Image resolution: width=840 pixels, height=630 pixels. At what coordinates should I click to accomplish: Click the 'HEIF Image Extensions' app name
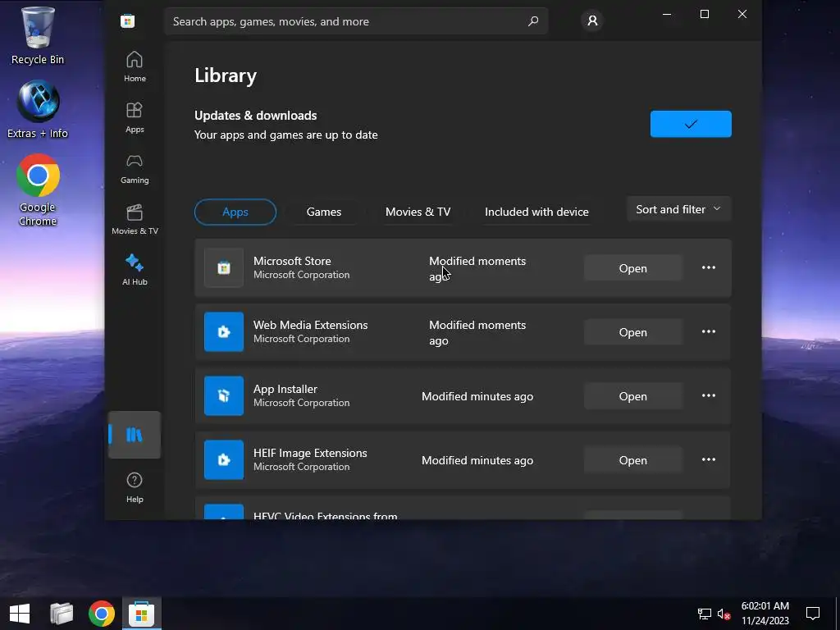point(310,453)
